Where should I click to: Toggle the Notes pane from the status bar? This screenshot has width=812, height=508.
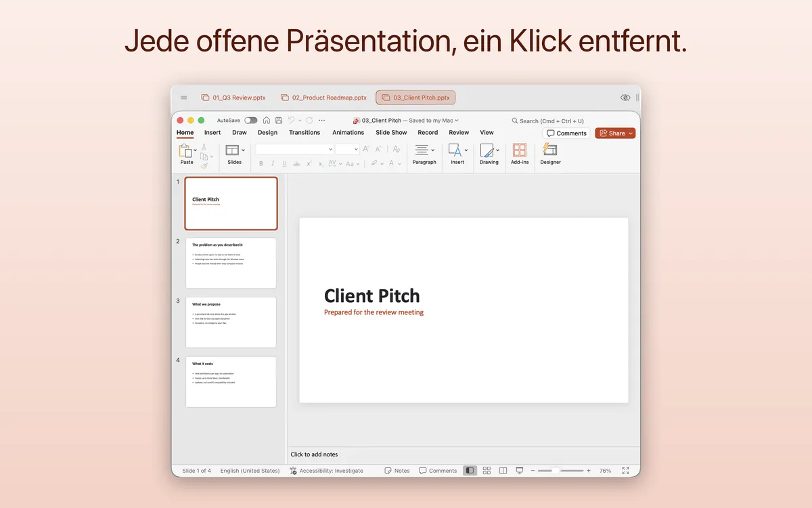click(x=397, y=471)
